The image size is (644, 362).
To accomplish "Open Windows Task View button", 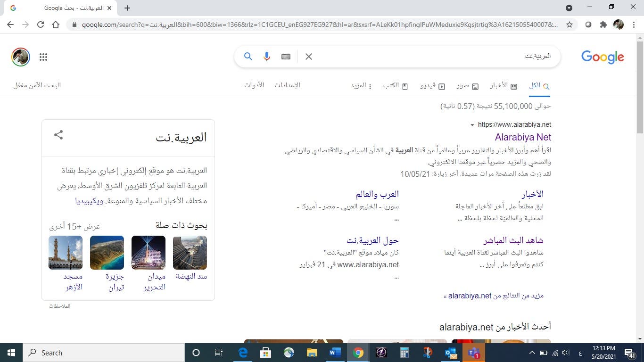I will pos(219,353).
